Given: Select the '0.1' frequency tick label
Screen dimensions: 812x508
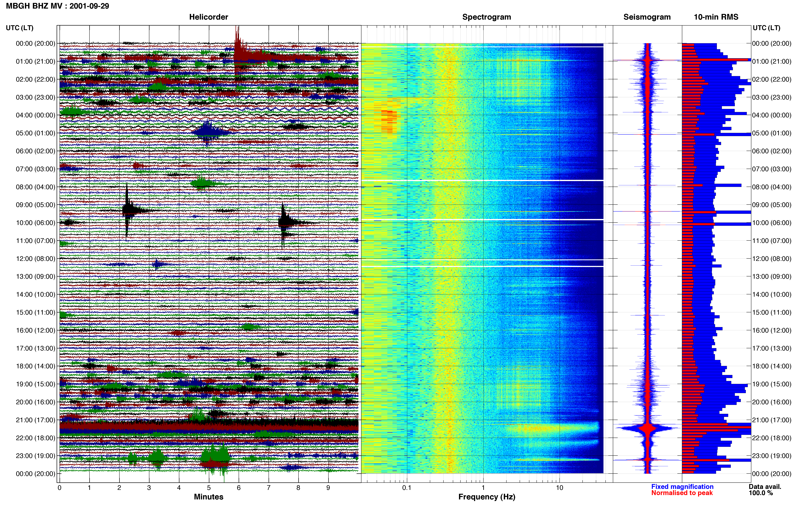Looking at the screenshot, I should 407,488.
